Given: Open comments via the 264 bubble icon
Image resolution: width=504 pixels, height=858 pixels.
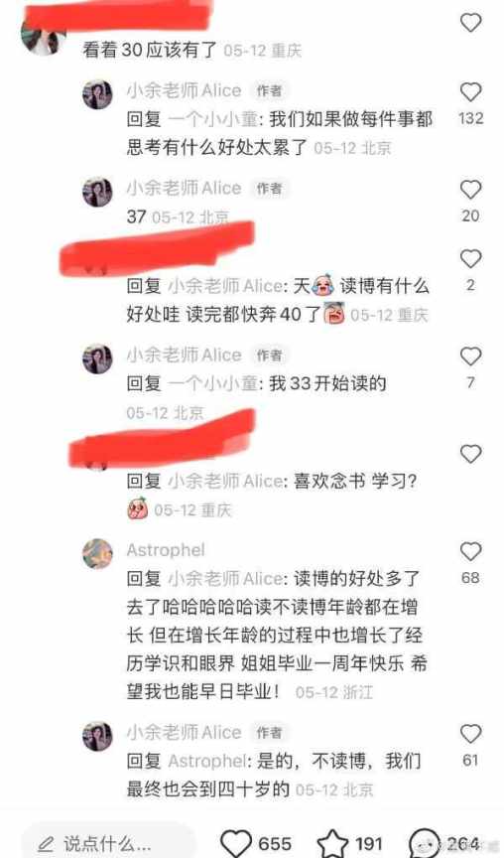Looking at the screenshot, I should [425, 843].
